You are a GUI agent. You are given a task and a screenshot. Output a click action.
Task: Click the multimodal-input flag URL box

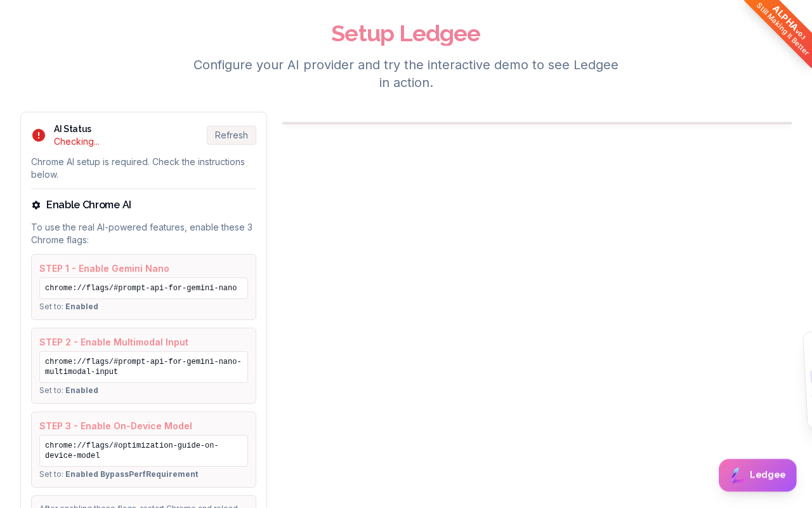click(x=143, y=367)
